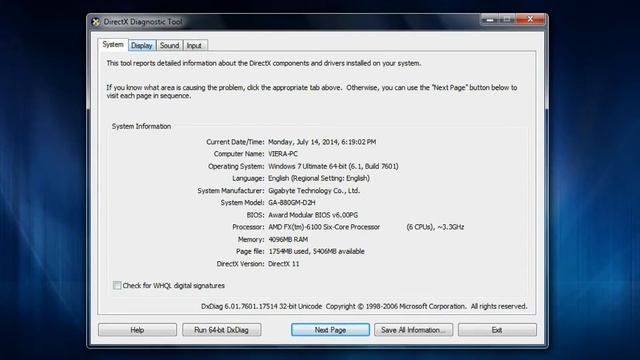Select the computer name 'VIERA-PC'

coord(283,154)
